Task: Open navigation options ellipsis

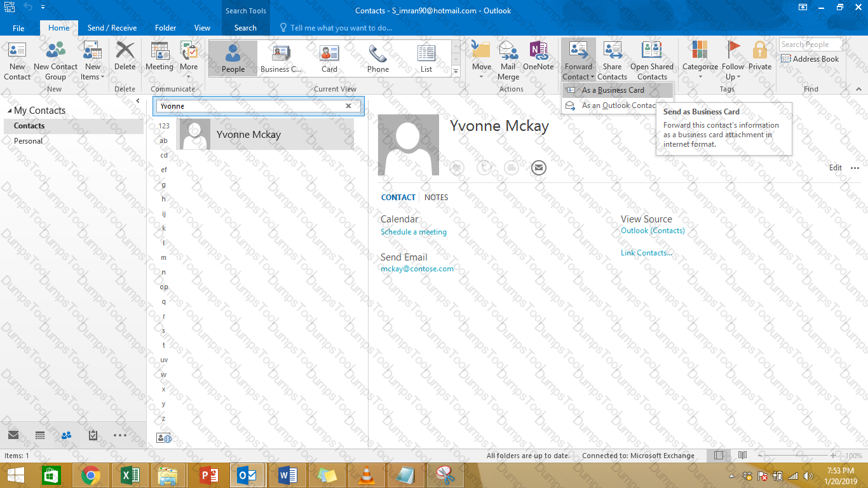Action: (x=120, y=435)
